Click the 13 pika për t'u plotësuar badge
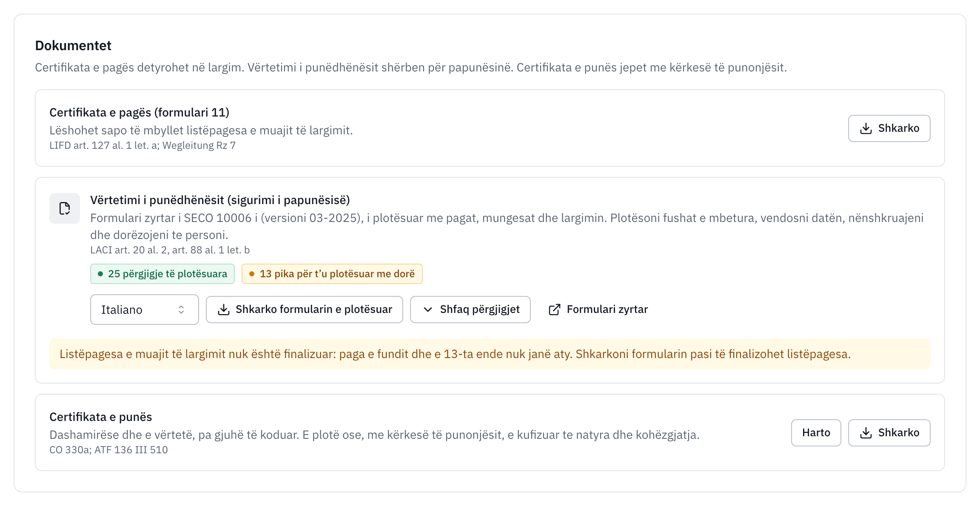The width and height of the screenshot is (980, 506). tap(332, 274)
